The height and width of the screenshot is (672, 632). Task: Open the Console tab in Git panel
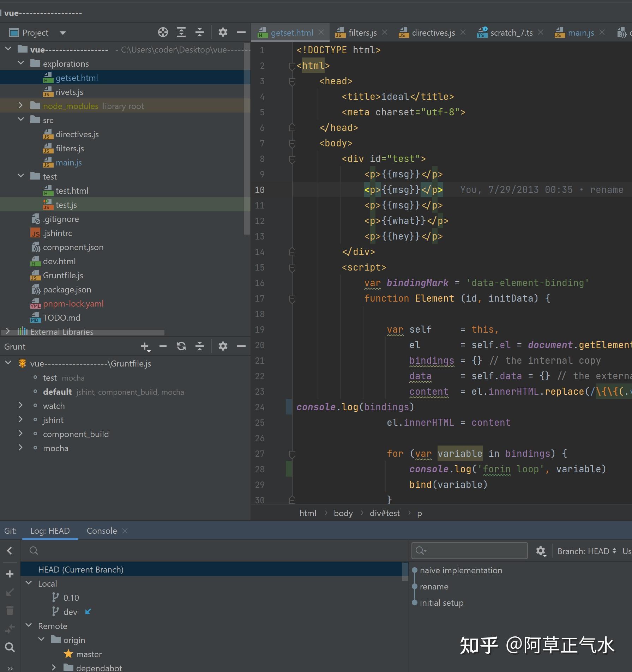(102, 531)
